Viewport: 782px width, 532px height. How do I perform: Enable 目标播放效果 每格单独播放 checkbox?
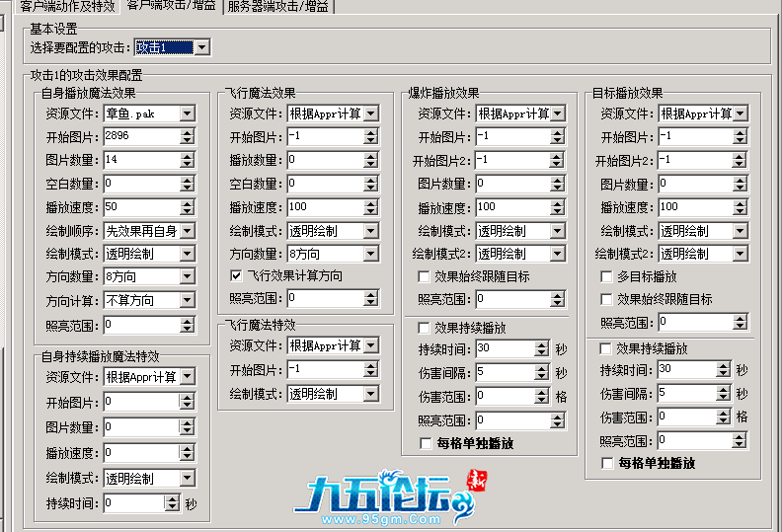tap(607, 463)
